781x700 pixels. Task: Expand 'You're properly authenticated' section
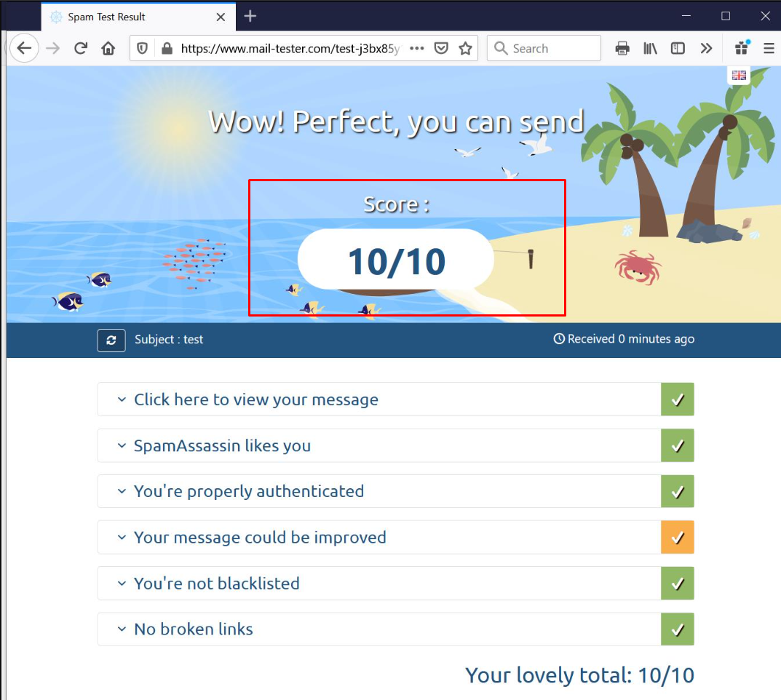[x=248, y=491]
